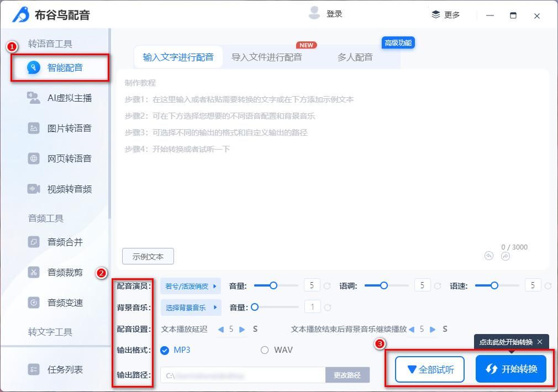Open the 选择背景音乐 dropdown
The height and width of the screenshot is (392, 558).
click(x=191, y=308)
